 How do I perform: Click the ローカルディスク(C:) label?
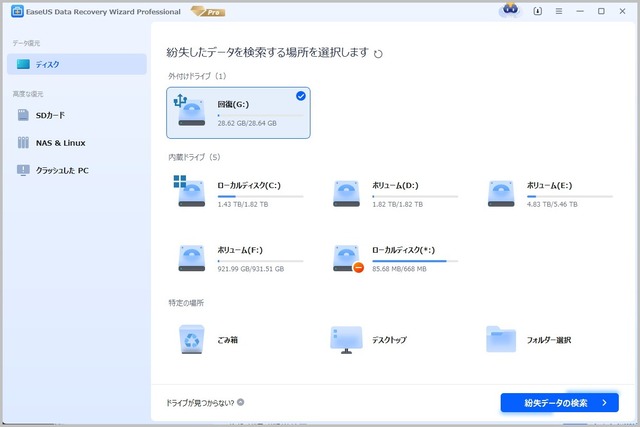249,185
